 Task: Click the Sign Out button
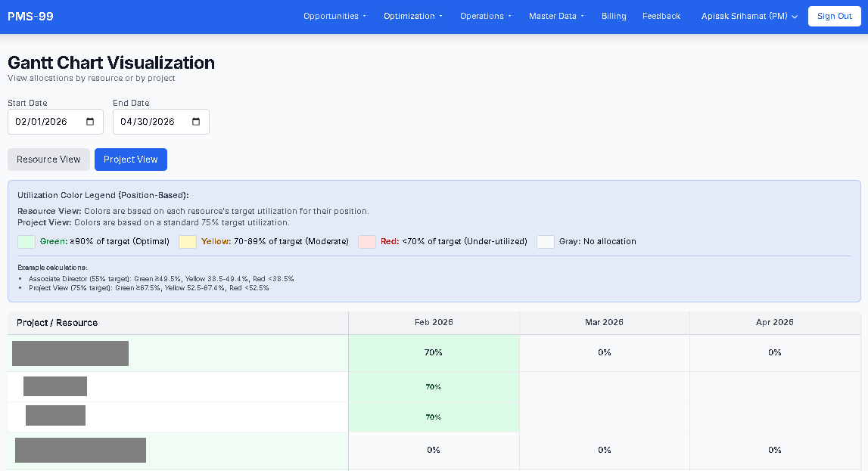(x=834, y=16)
